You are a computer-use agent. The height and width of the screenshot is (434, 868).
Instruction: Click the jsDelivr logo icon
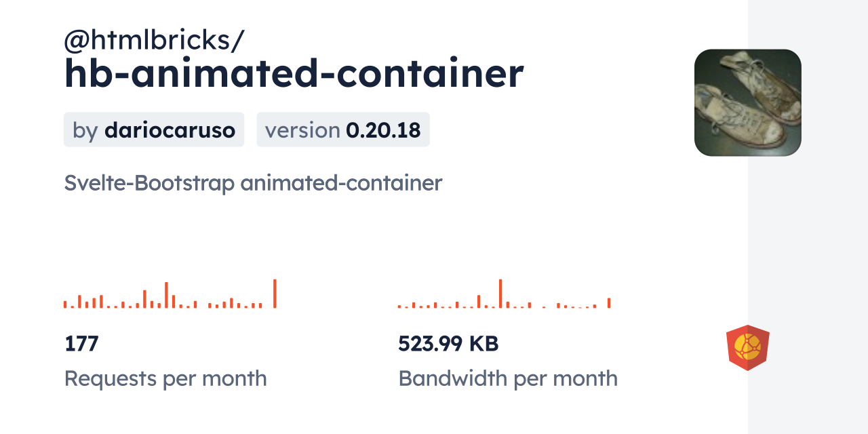[x=747, y=348]
